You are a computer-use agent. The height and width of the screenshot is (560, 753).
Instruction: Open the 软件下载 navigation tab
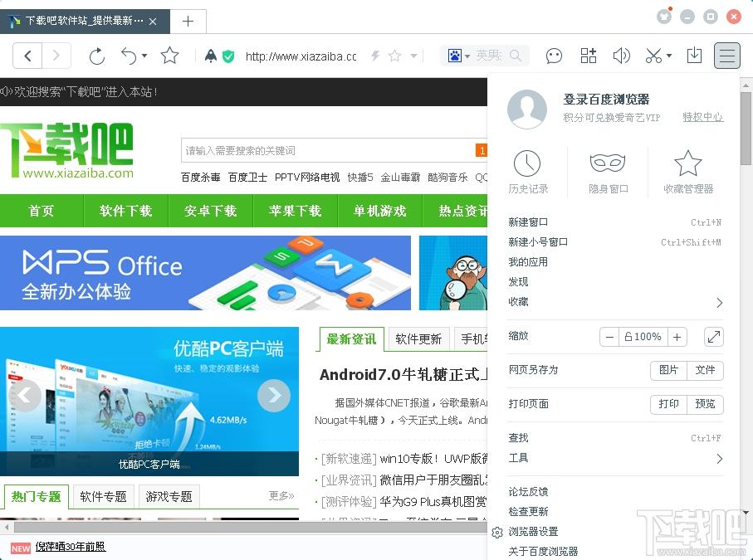click(x=126, y=211)
